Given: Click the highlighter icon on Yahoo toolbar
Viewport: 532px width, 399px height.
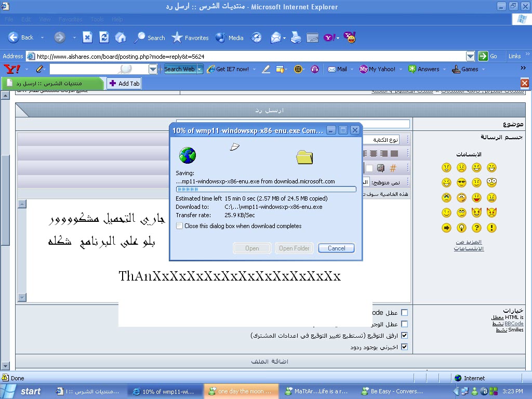Looking at the screenshot, I should pos(266,69).
